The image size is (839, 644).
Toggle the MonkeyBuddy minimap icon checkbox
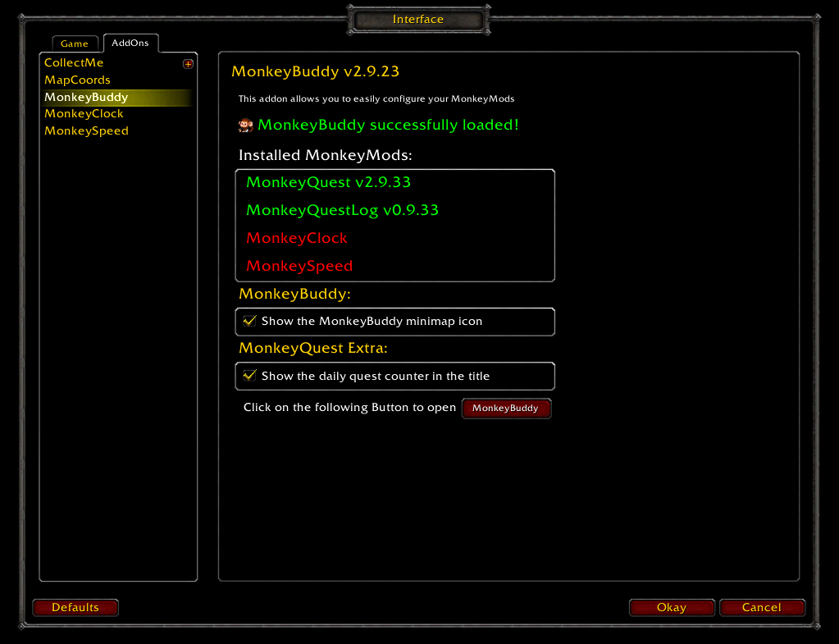[250, 321]
